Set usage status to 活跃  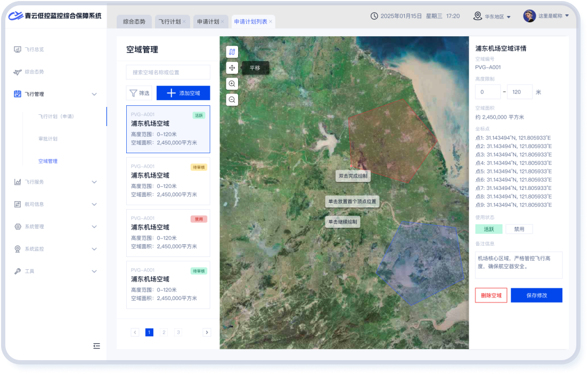(489, 229)
